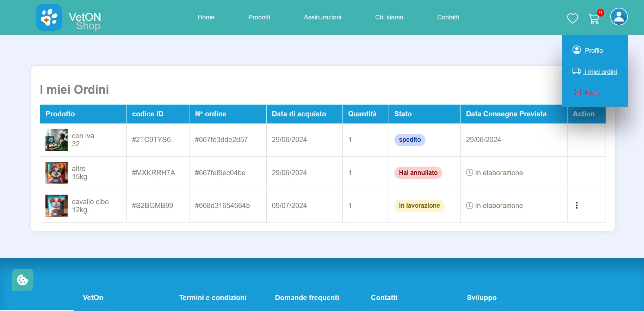Click the VetOn footer heading
Viewport: 644px width, 311px height.
(93, 298)
